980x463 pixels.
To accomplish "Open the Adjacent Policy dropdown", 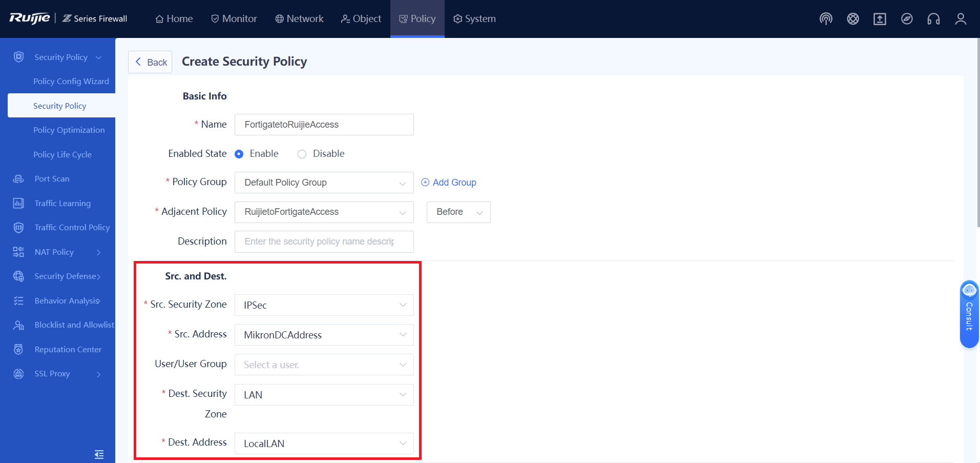I will pyautogui.click(x=324, y=212).
